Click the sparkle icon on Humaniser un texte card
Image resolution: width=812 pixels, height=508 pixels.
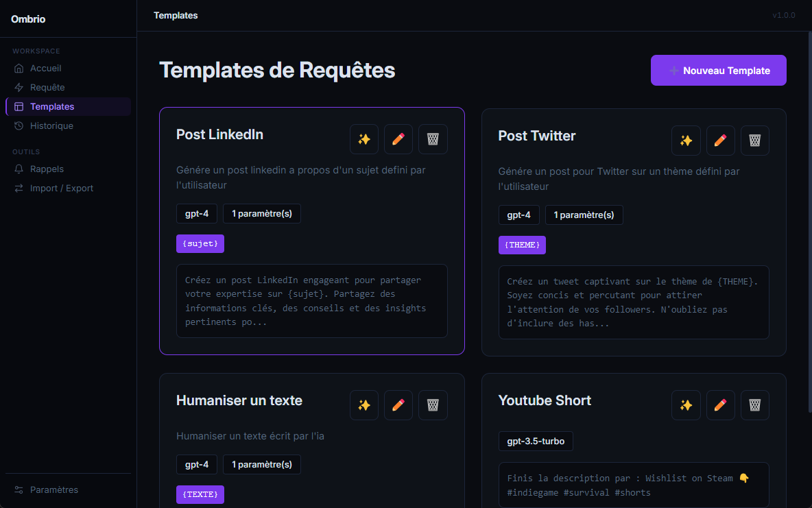364,405
